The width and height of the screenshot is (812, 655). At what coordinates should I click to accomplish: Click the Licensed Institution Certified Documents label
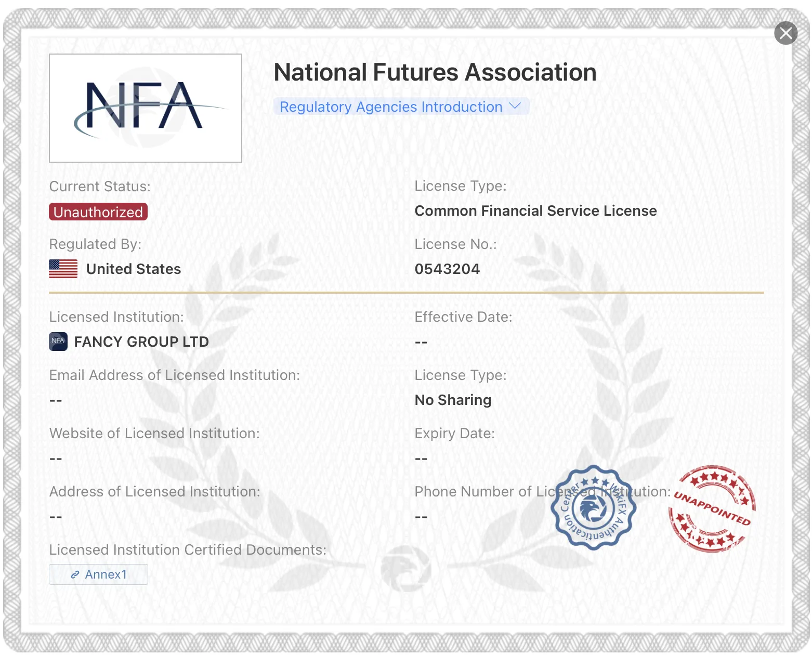click(188, 549)
